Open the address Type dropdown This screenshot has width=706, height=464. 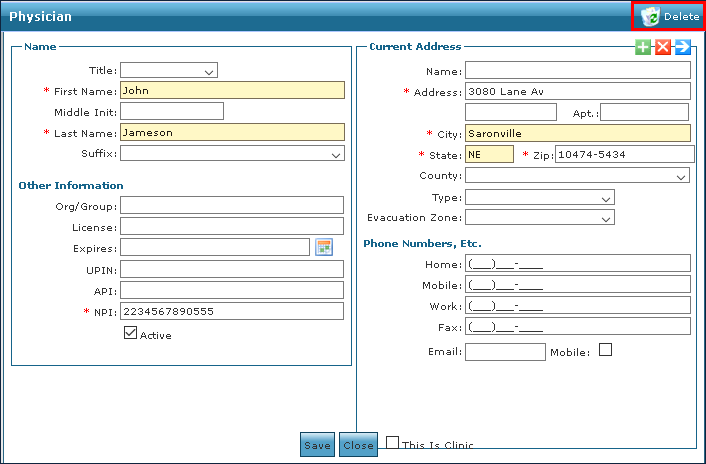539,198
